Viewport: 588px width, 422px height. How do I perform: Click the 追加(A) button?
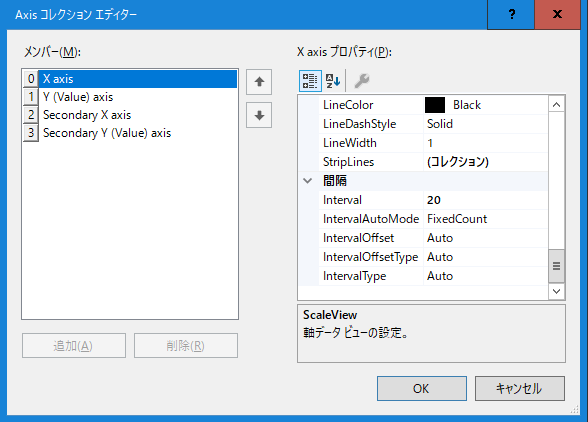tap(74, 345)
